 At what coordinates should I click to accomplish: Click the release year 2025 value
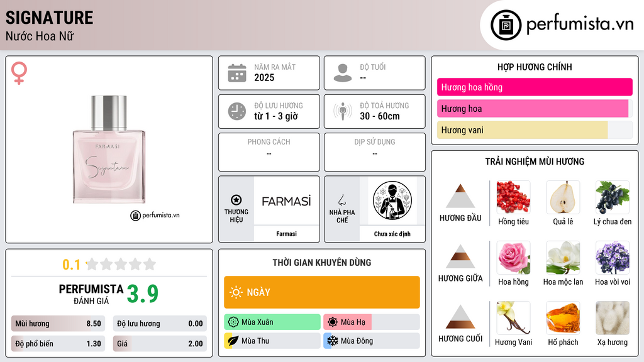(x=264, y=77)
